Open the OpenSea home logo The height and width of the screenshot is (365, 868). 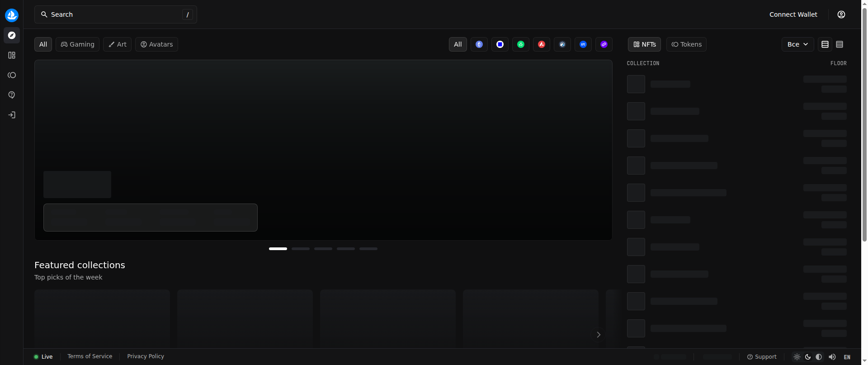[x=12, y=15]
